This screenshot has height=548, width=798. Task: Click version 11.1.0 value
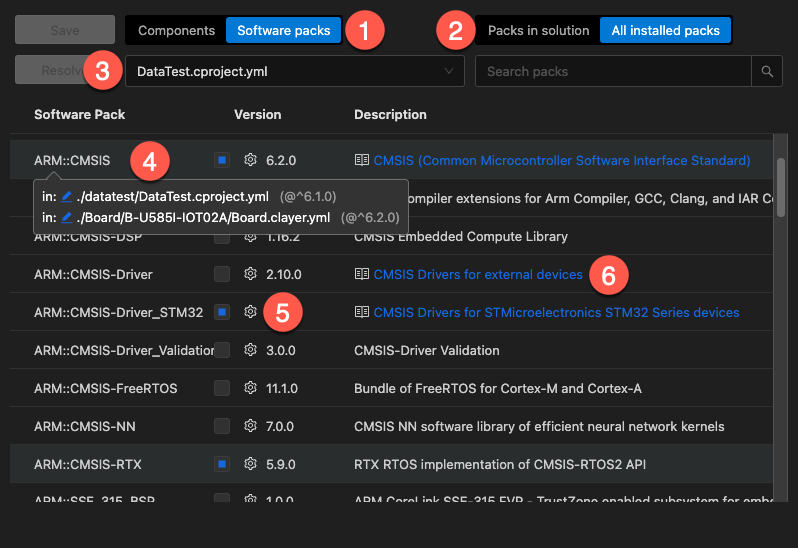[282, 388]
